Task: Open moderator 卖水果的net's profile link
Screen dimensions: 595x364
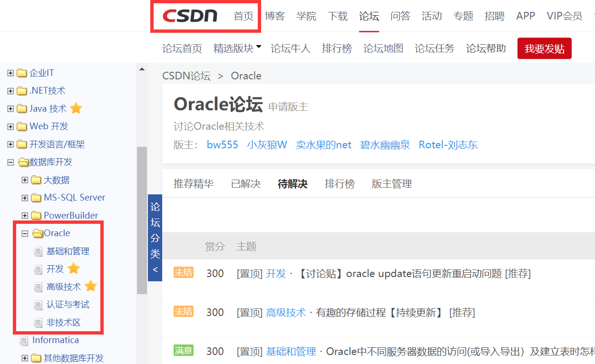Action: pyautogui.click(x=324, y=145)
